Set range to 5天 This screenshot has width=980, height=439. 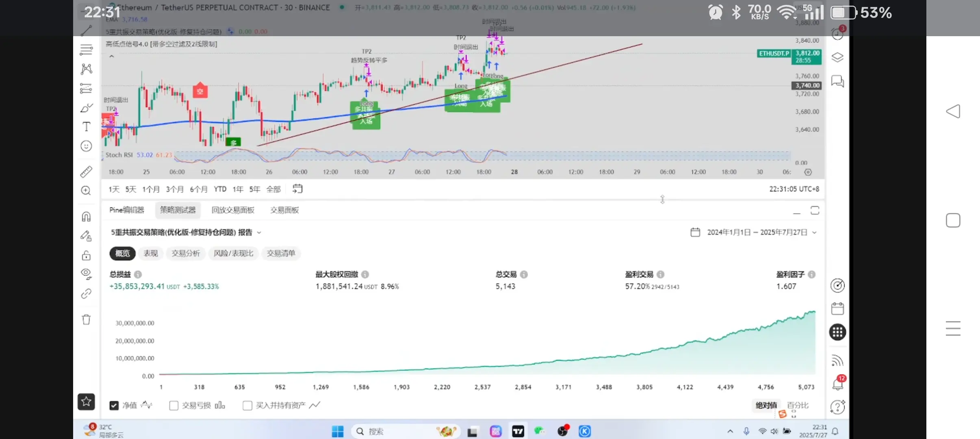click(131, 189)
